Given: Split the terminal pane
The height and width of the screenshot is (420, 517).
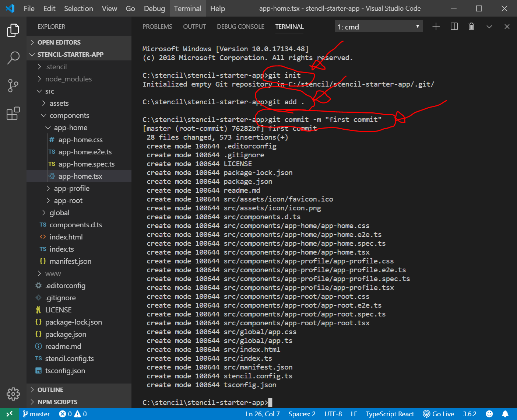Looking at the screenshot, I should (454, 27).
